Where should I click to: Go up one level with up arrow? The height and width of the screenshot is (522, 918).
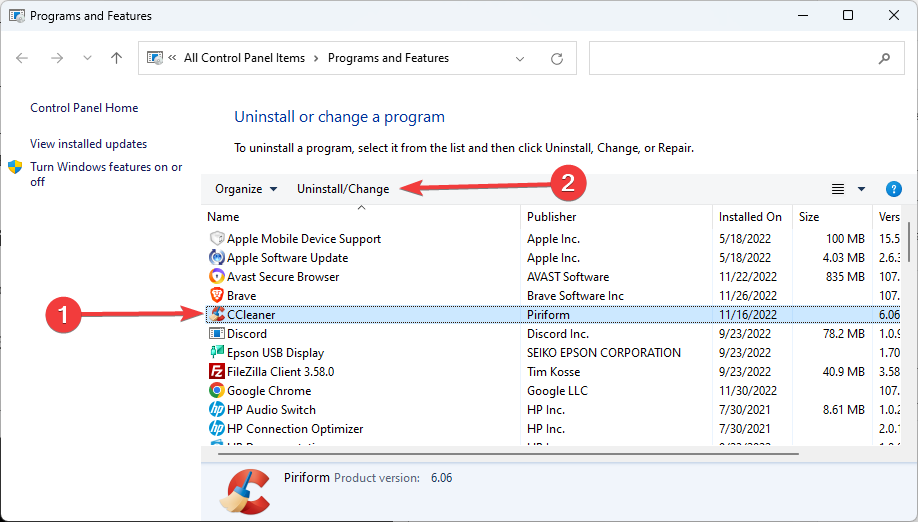point(117,58)
